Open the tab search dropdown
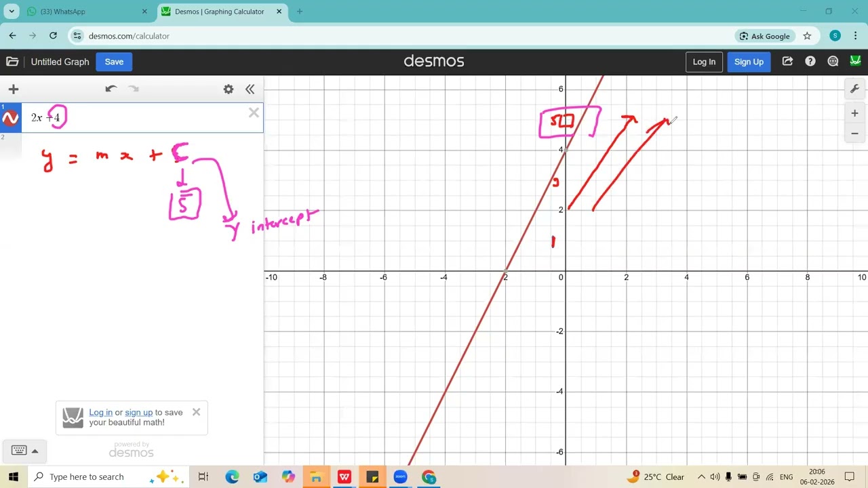 click(12, 12)
